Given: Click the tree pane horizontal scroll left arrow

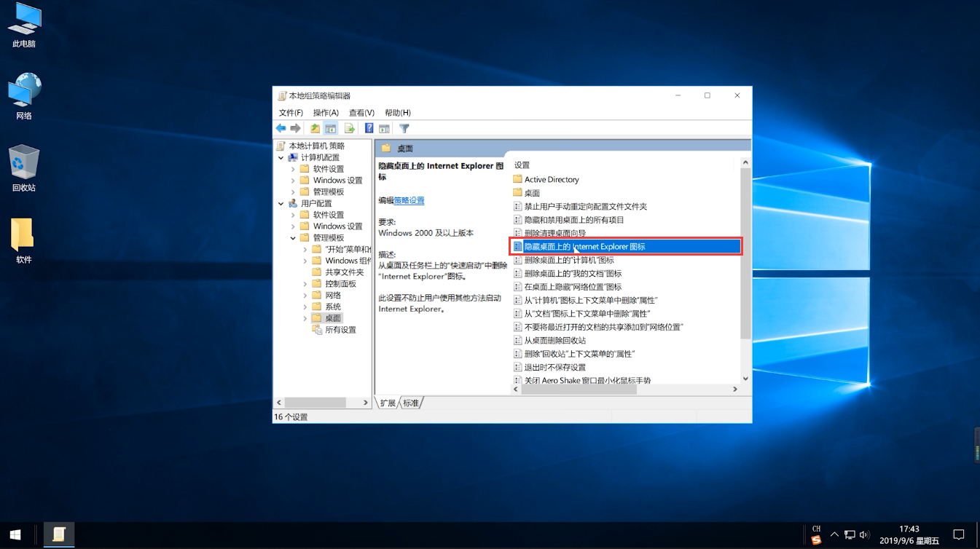Looking at the screenshot, I should [279, 403].
